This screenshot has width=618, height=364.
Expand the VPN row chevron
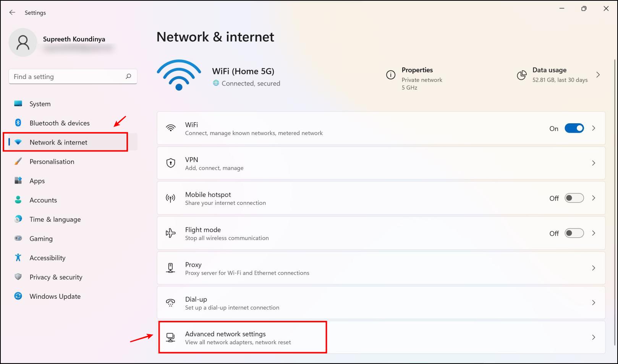tap(594, 163)
